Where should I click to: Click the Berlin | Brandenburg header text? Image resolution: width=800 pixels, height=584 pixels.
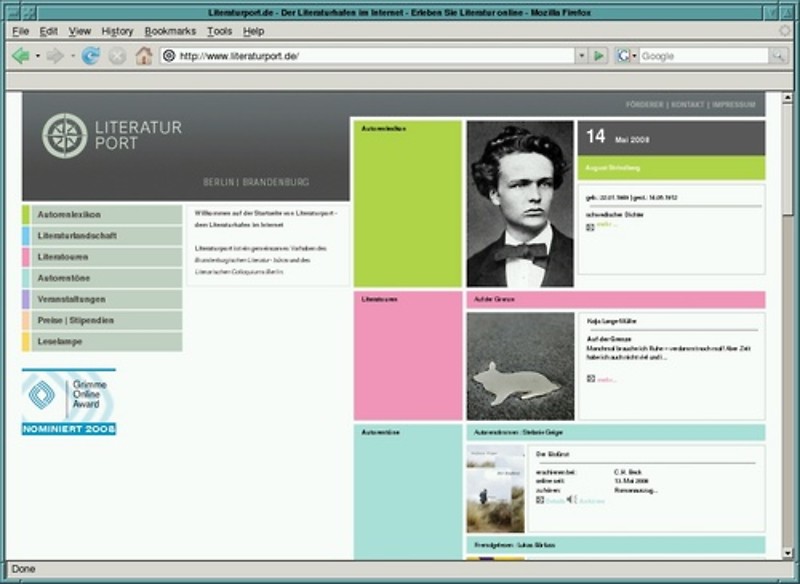point(256,182)
